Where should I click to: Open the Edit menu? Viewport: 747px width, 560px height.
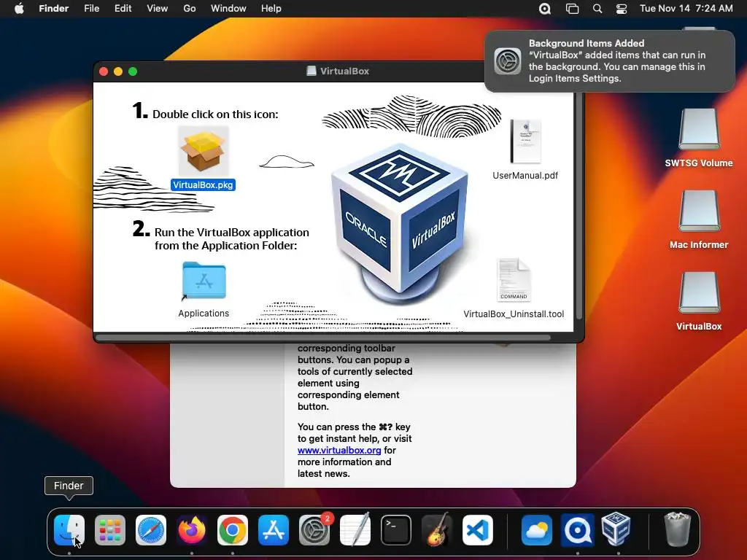[123, 9]
